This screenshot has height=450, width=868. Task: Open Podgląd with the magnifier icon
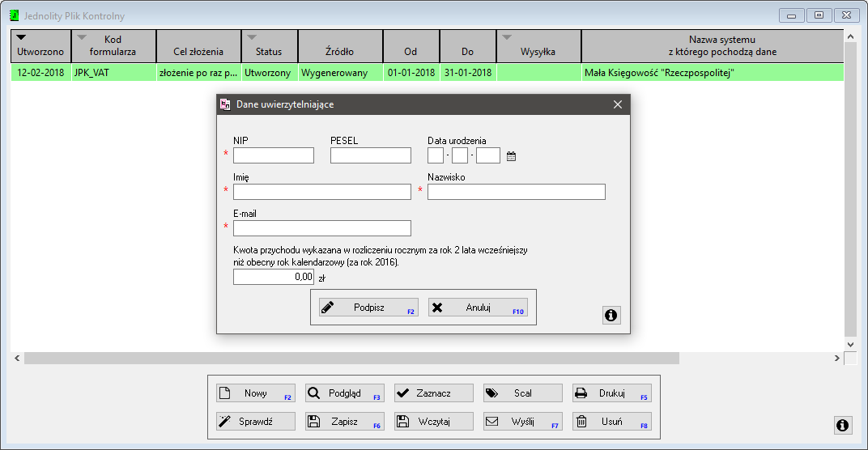point(344,393)
